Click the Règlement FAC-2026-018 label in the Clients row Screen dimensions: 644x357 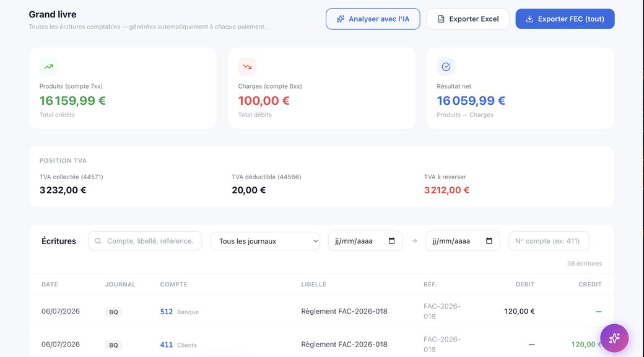click(x=344, y=344)
